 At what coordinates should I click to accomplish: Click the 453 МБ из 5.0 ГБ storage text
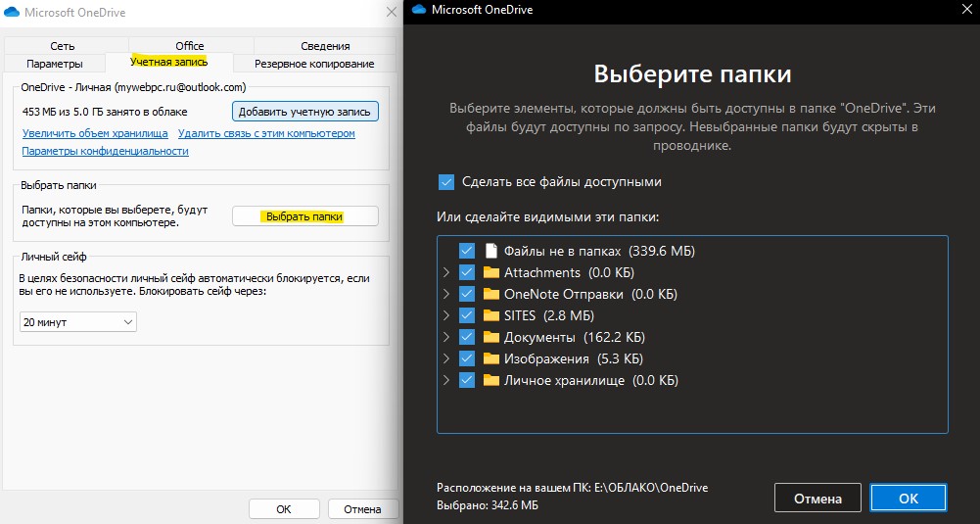click(x=105, y=112)
